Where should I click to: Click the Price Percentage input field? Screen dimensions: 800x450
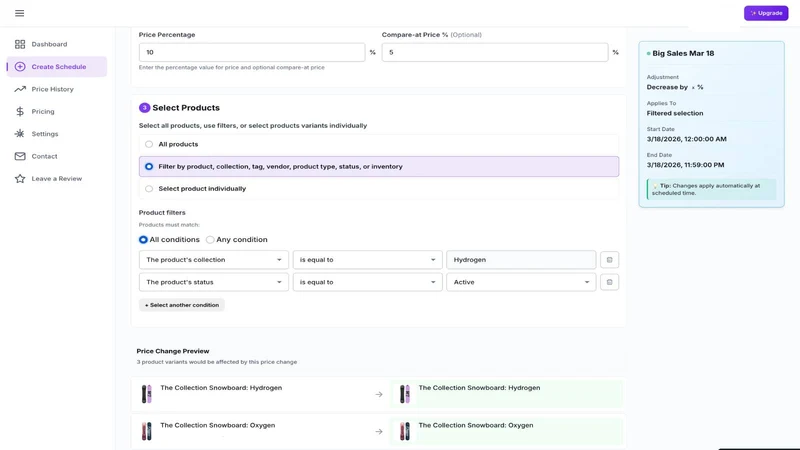tap(252, 52)
